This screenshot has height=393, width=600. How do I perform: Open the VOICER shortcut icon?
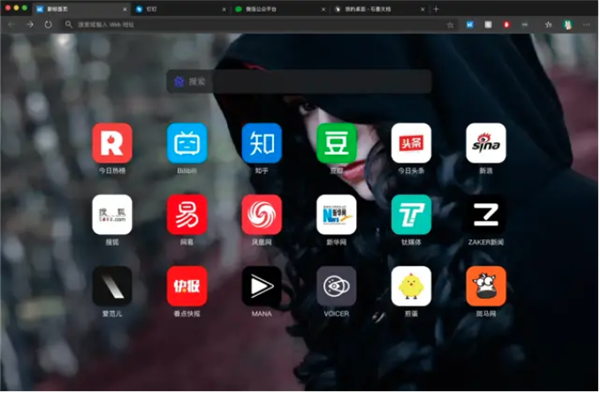coord(336,286)
